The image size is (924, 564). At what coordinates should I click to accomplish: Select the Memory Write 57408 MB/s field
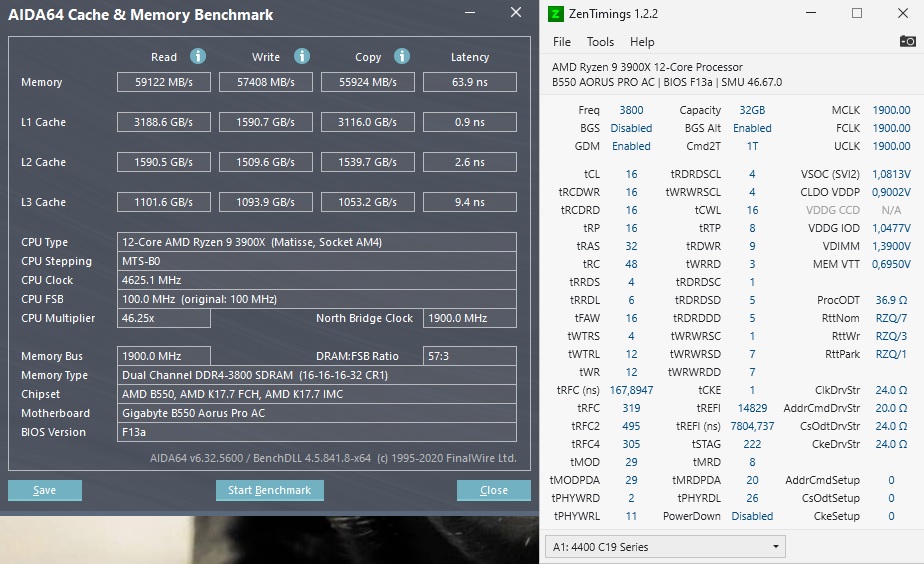click(266, 82)
